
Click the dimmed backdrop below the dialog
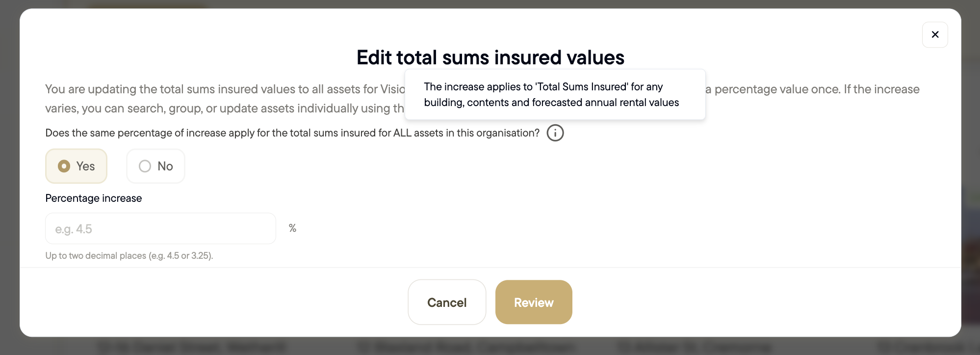tap(490, 347)
